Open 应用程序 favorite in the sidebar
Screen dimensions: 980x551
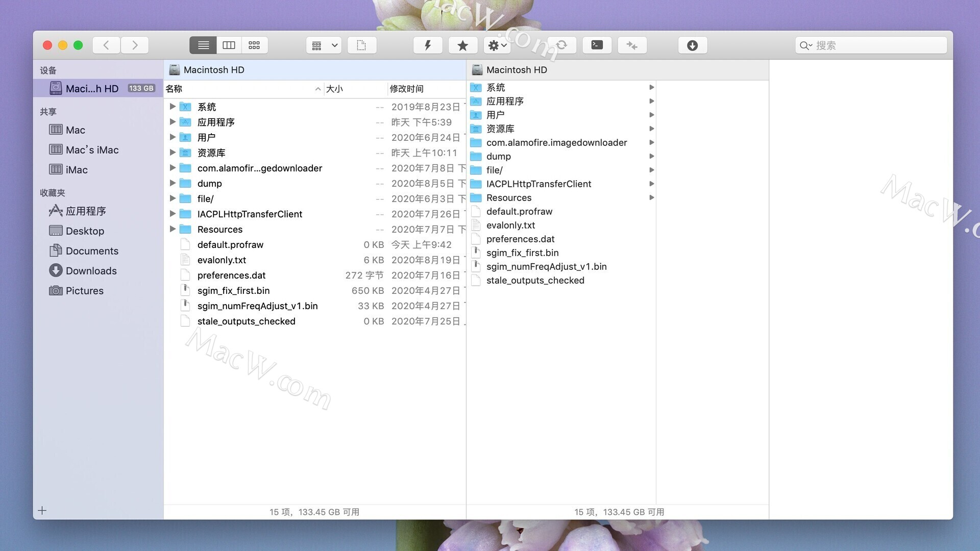(x=77, y=211)
